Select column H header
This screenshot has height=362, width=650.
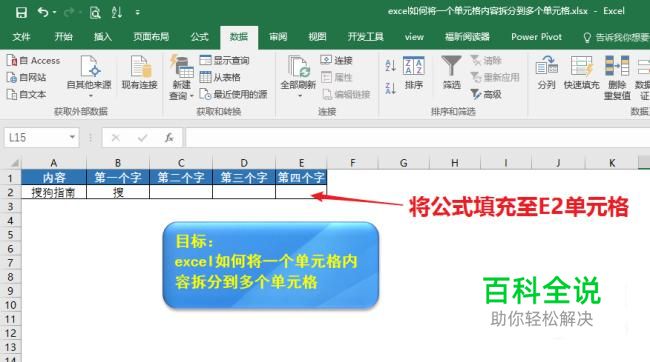[x=455, y=163]
